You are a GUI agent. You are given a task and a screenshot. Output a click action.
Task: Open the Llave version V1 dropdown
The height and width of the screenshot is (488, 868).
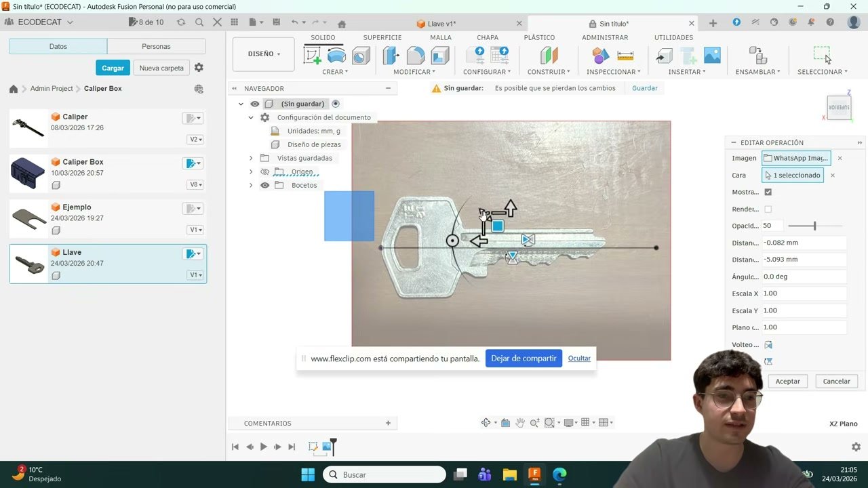pyautogui.click(x=196, y=275)
